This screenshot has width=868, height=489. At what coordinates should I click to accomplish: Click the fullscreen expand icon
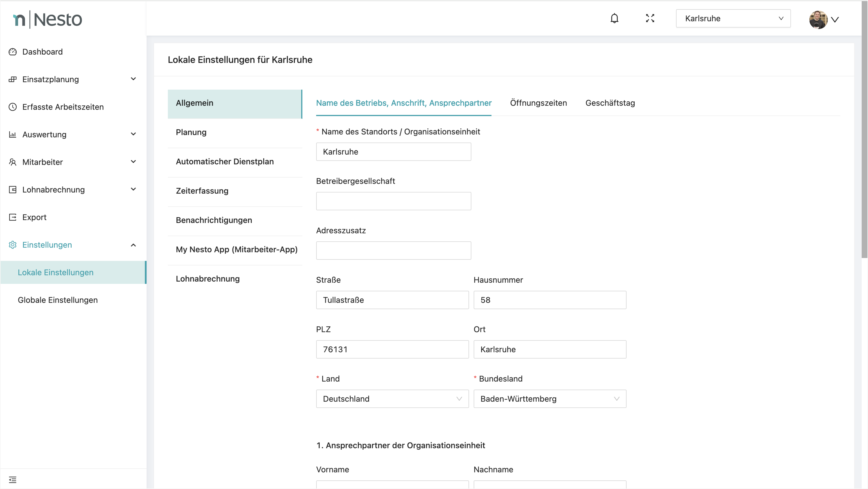[650, 18]
